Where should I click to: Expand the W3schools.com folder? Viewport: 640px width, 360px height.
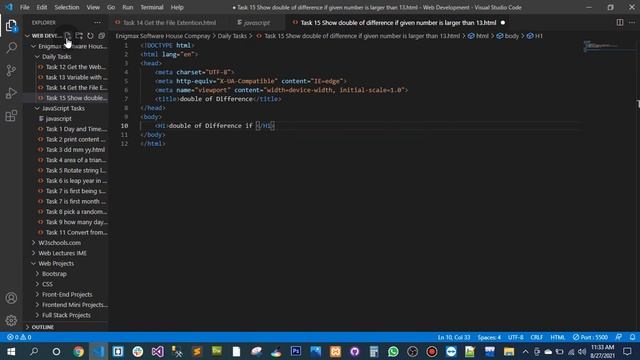[60, 243]
